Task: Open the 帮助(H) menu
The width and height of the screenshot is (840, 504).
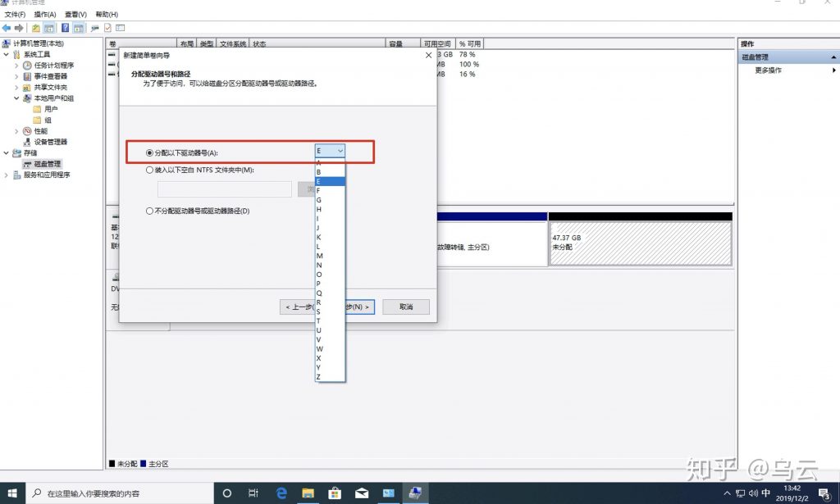Action: click(x=107, y=15)
